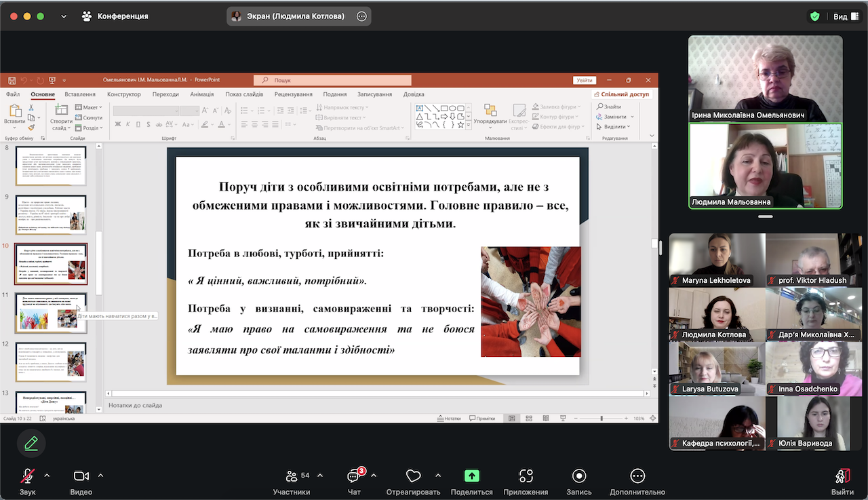Click the Record icon
Viewport: 868px width, 500px height.
tap(579, 476)
